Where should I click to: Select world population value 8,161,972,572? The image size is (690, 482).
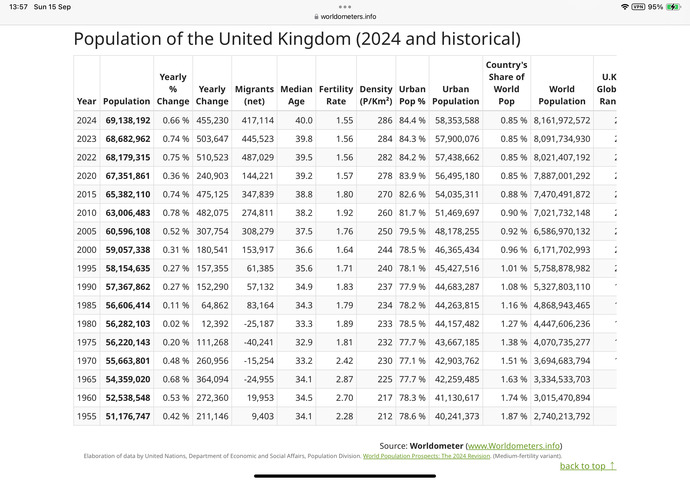click(x=562, y=120)
